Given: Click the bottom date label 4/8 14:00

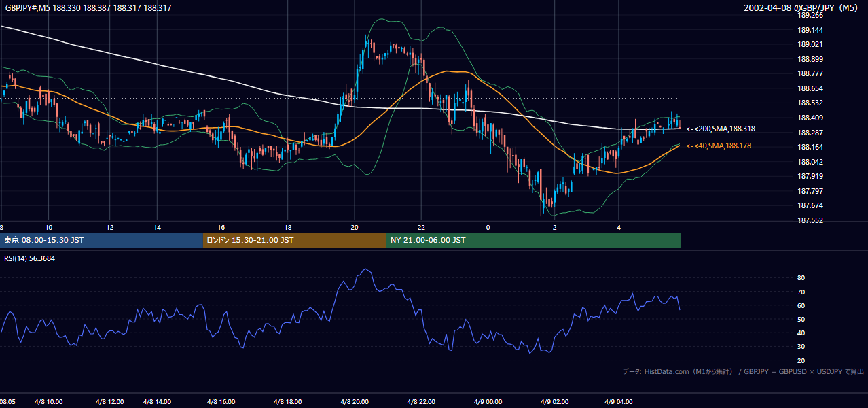Looking at the screenshot, I should pos(157,402).
